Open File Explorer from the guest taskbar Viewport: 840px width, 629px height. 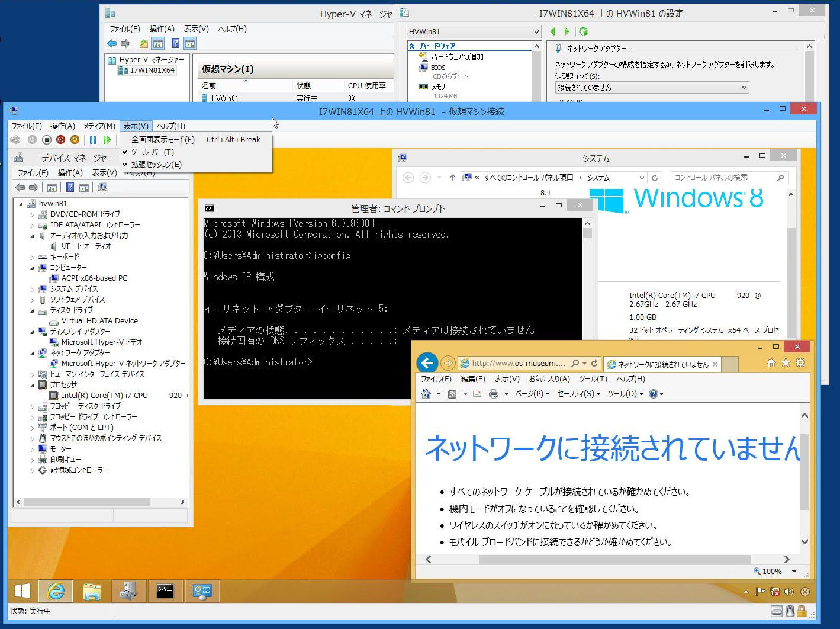pyautogui.click(x=92, y=591)
